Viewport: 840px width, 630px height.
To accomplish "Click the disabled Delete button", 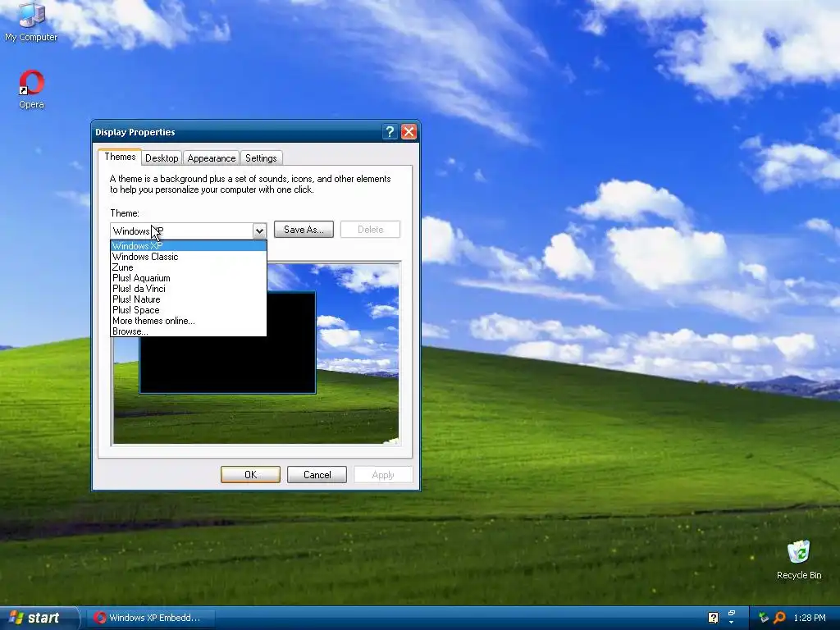I will [370, 230].
